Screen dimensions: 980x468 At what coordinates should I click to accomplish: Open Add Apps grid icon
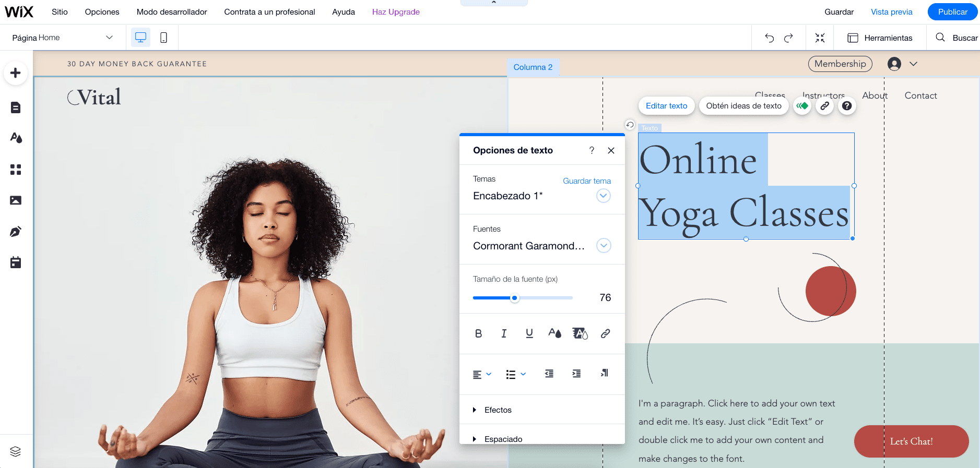[16, 170]
